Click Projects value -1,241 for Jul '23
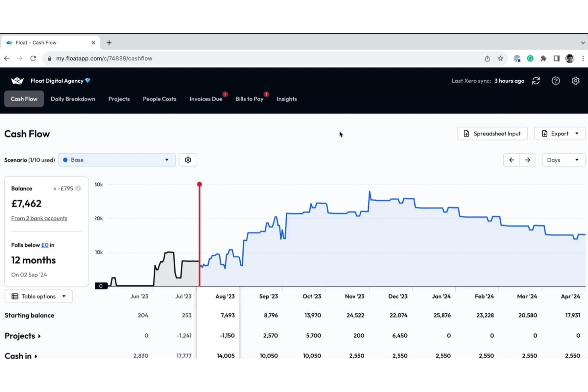 pos(184,336)
